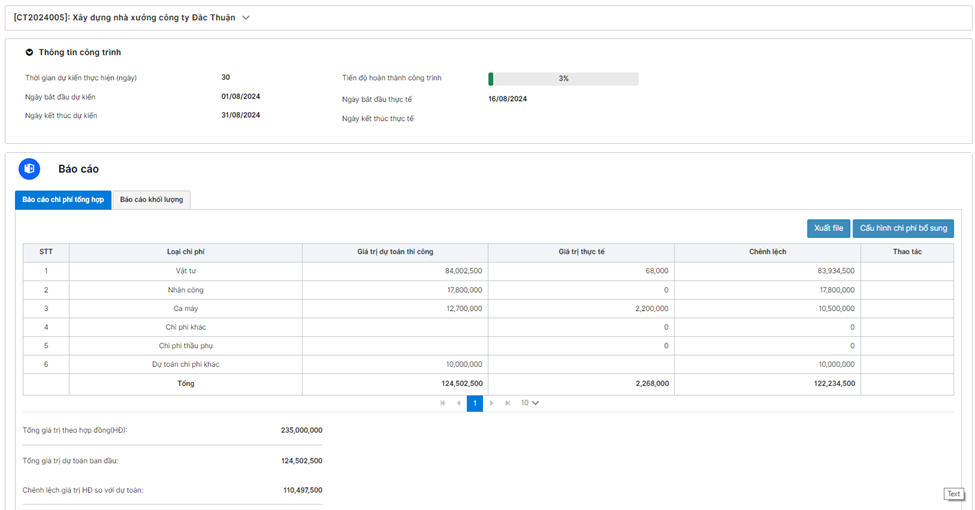Go to last page of pagination

pyautogui.click(x=507, y=403)
